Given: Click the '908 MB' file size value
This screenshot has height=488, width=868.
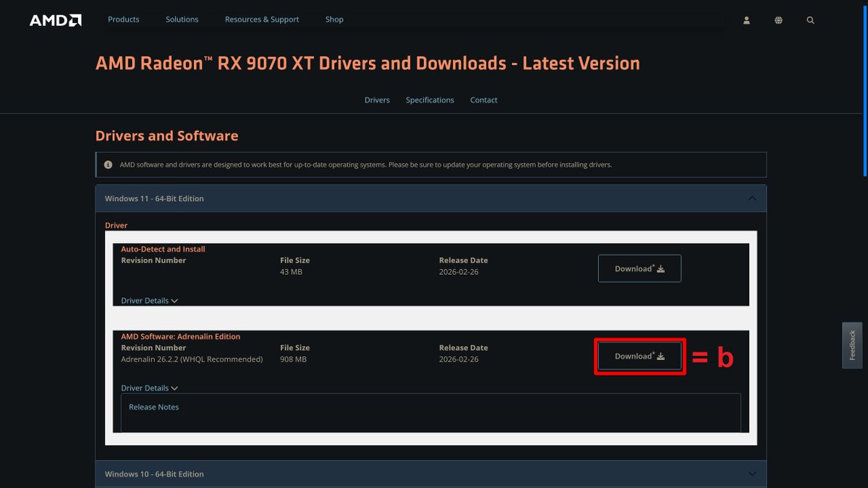Looking at the screenshot, I should (x=293, y=359).
